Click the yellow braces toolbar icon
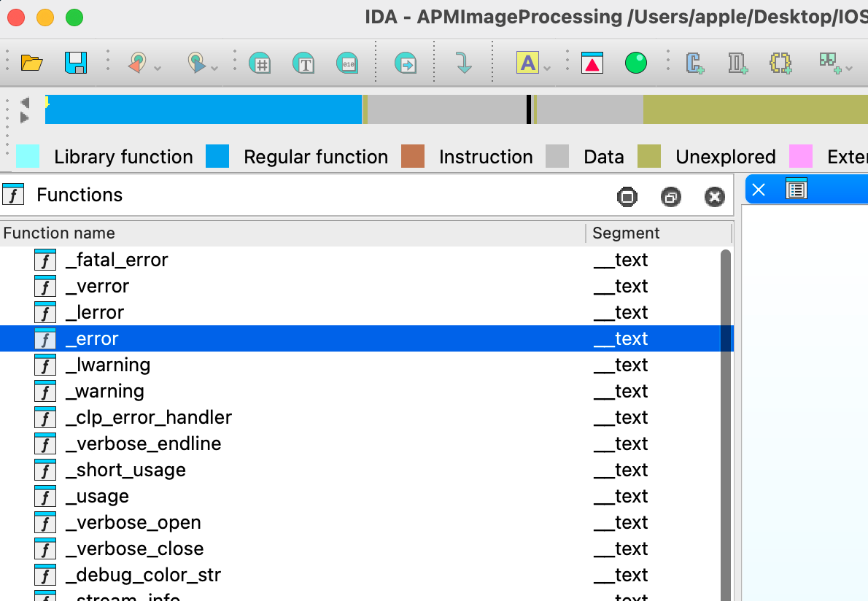 780,63
